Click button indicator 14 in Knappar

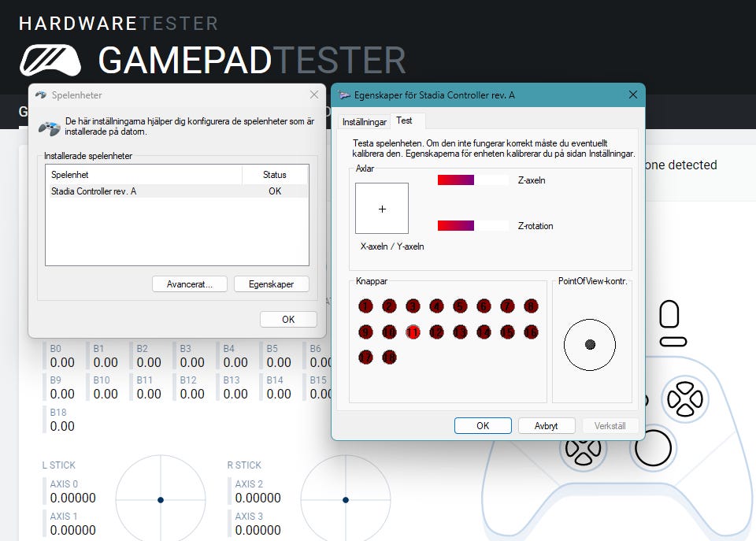[484, 332]
